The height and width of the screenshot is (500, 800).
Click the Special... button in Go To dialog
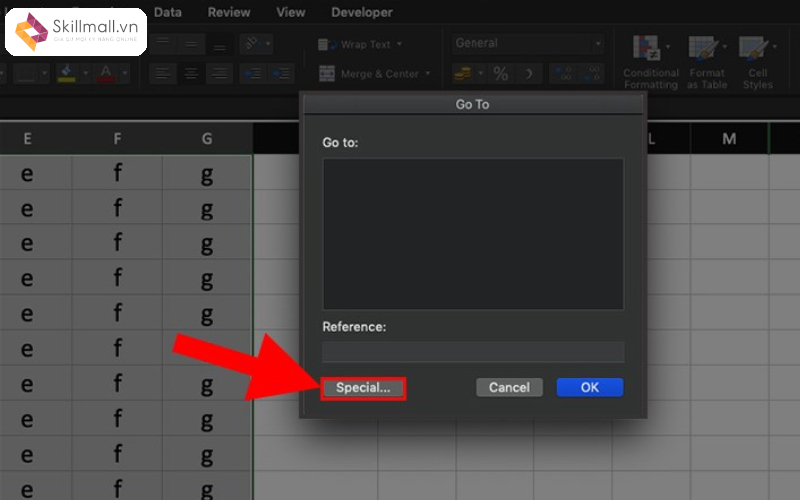click(363, 388)
